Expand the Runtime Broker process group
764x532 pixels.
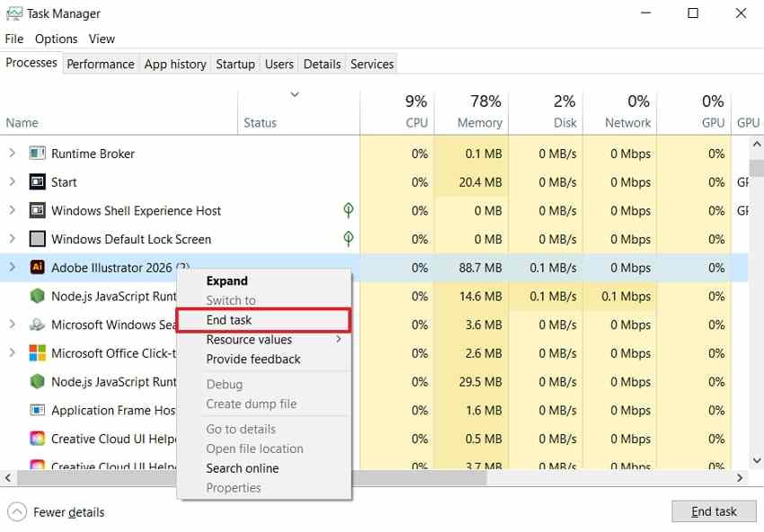pos(13,154)
